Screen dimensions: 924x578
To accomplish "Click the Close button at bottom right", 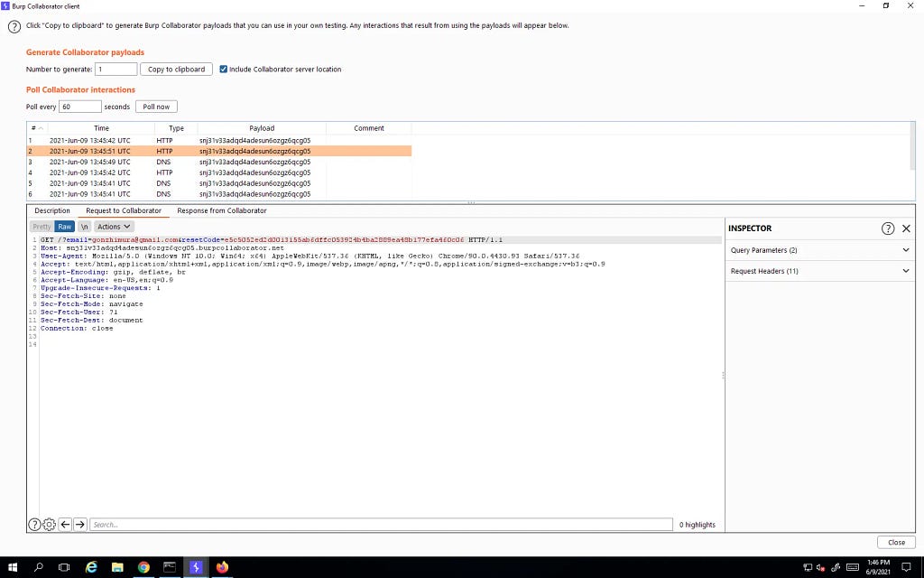I will tap(896, 542).
